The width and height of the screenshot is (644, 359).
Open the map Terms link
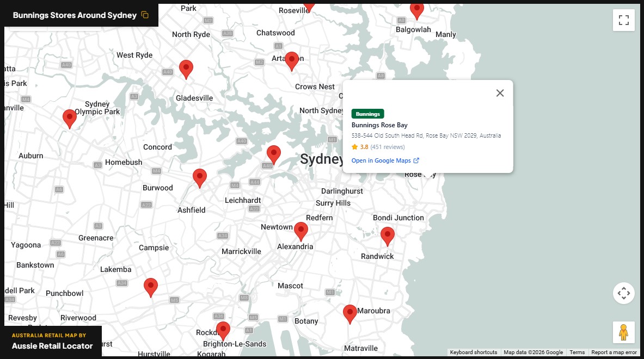tap(576, 352)
